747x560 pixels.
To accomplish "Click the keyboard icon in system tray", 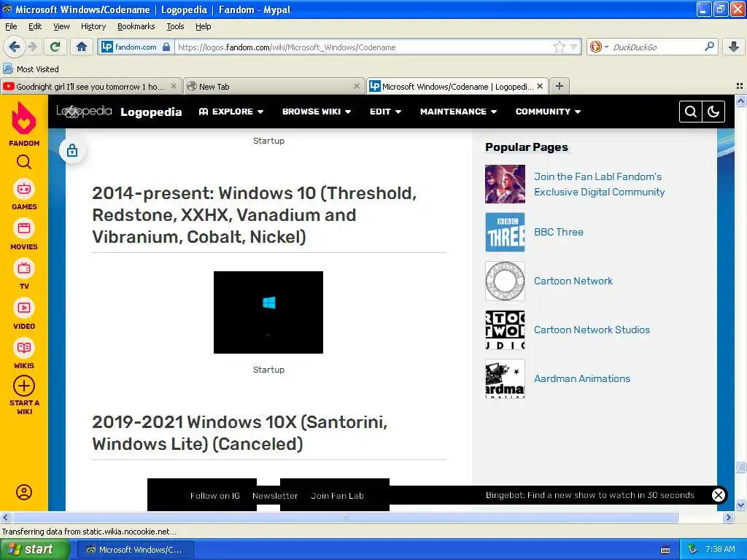I will click(665, 550).
